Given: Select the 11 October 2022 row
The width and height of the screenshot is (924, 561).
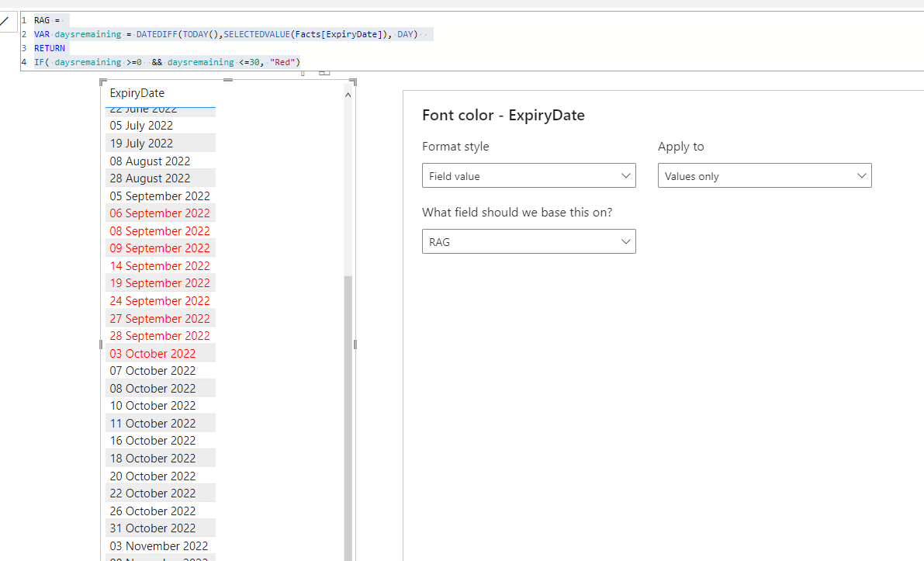Looking at the screenshot, I should pyautogui.click(x=161, y=423).
